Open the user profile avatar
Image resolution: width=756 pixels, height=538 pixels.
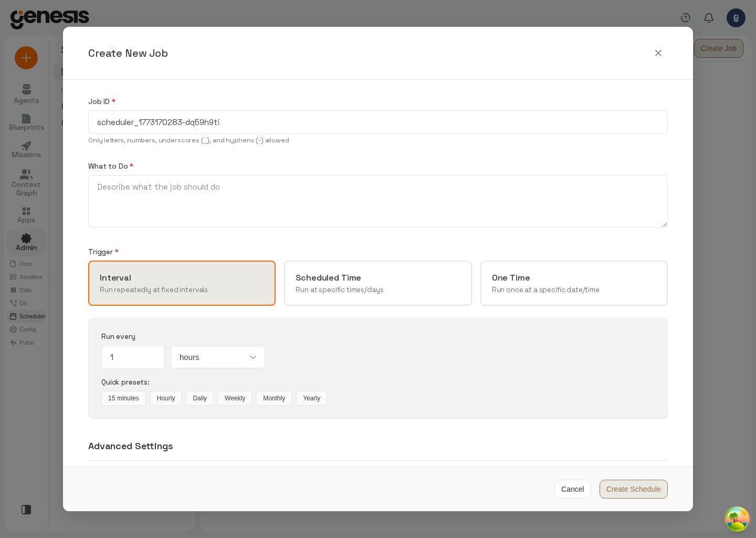(736, 18)
